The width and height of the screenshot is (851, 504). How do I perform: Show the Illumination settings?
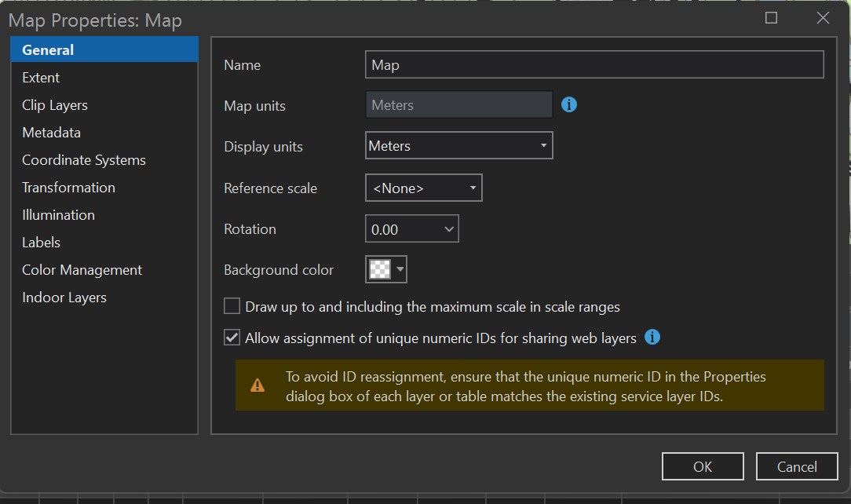point(58,215)
